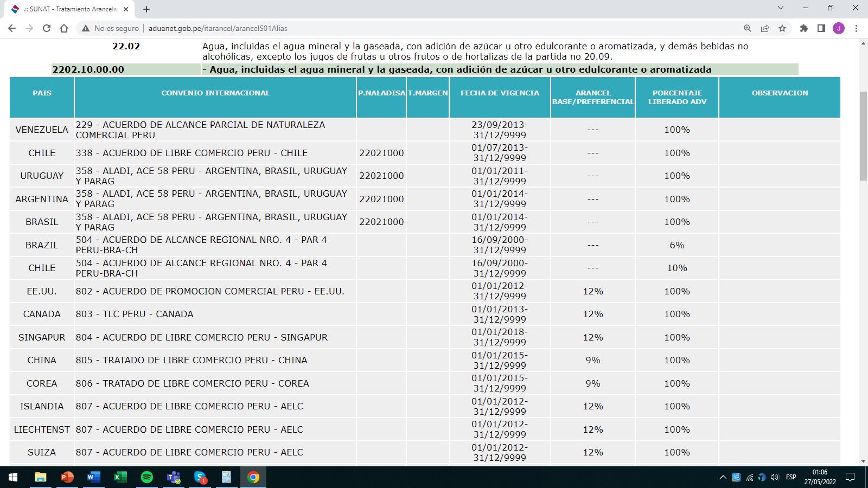This screenshot has width=868, height=488.
Task: Click the LIECHTENST country cell
Action: [x=42, y=429]
